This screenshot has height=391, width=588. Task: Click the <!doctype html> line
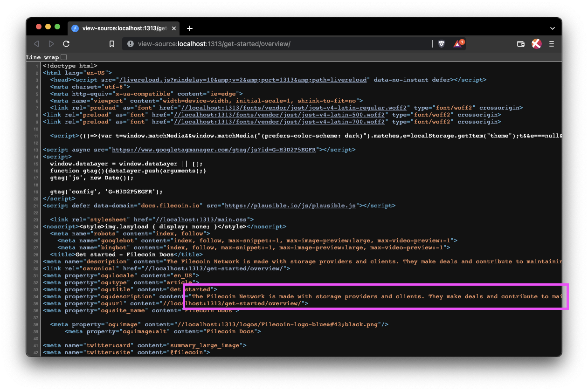coord(70,66)
